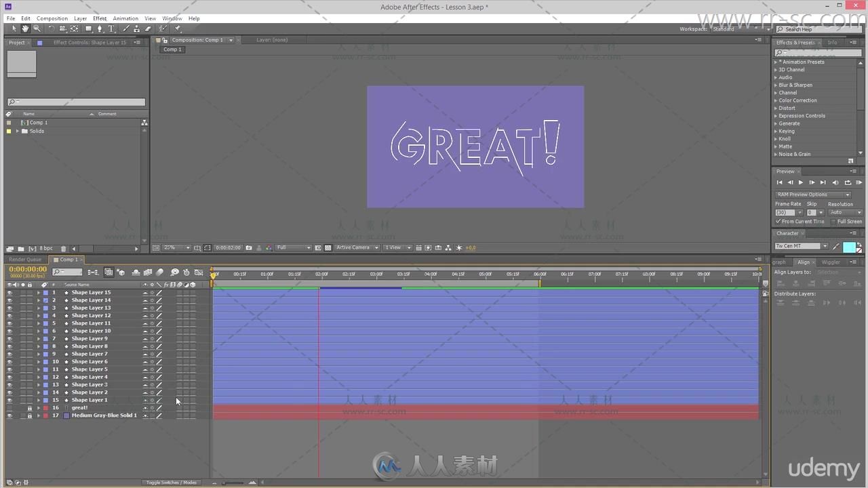This screenshot has width=868, height=488.
Task: Open the viewer resolution Full dropdown
Action: 293,248
